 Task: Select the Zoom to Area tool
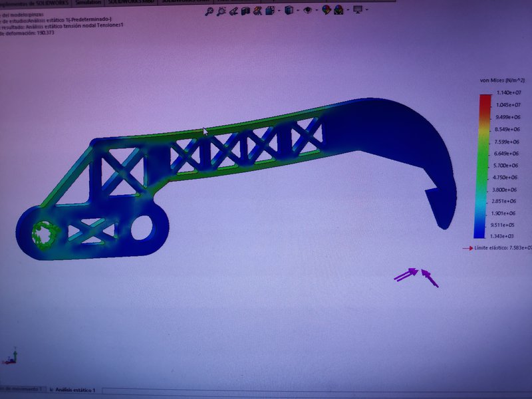coord(221,10)
